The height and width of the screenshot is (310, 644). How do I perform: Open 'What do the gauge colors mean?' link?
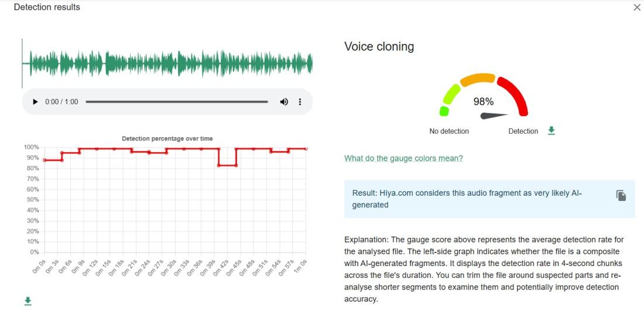[403, 158]
